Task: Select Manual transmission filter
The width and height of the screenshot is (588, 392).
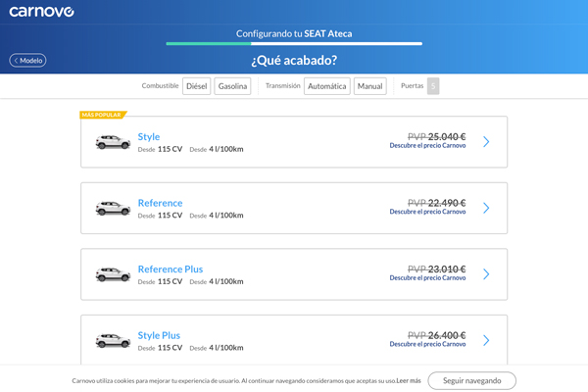Action: click(370, 86)
